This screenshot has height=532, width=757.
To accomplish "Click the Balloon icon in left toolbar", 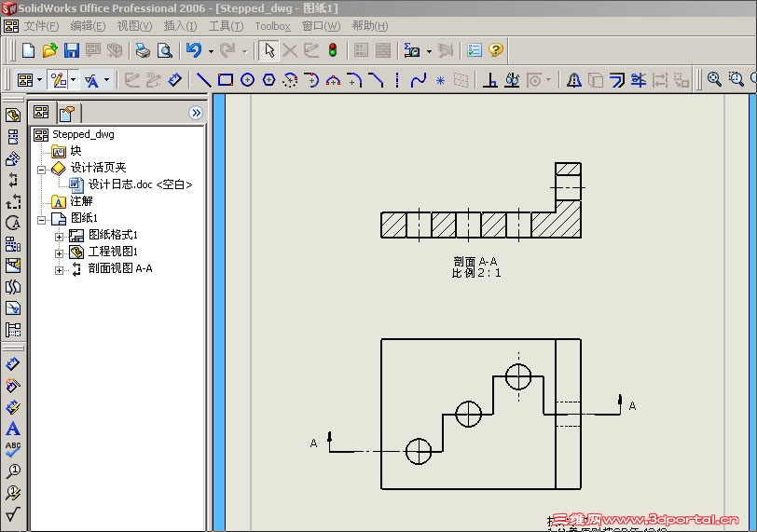I will [13, 471].
